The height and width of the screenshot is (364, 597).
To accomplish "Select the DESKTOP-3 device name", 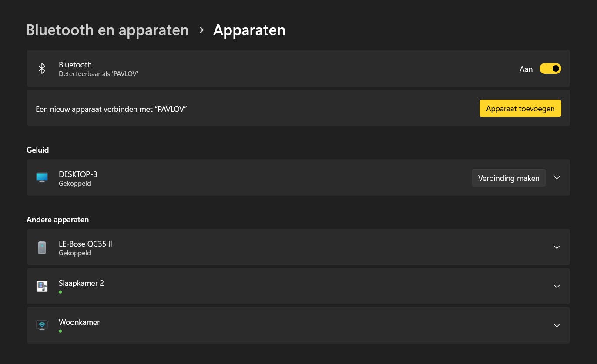I will (x=78, y=174).
